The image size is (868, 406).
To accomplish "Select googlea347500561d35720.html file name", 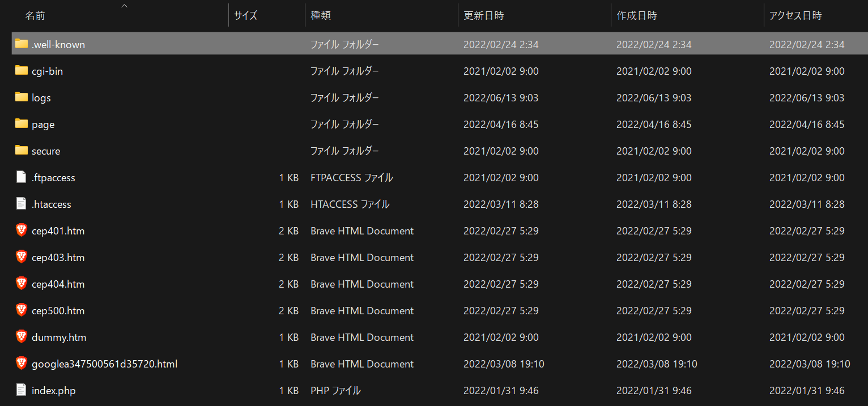I will pos(105,364).
